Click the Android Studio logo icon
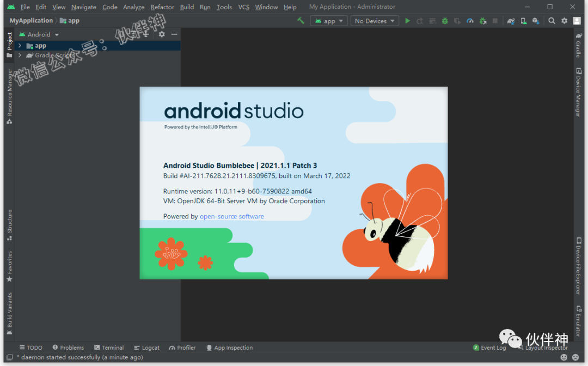Image resolution: width=588 pixels, height=366 pixels. 11,7
